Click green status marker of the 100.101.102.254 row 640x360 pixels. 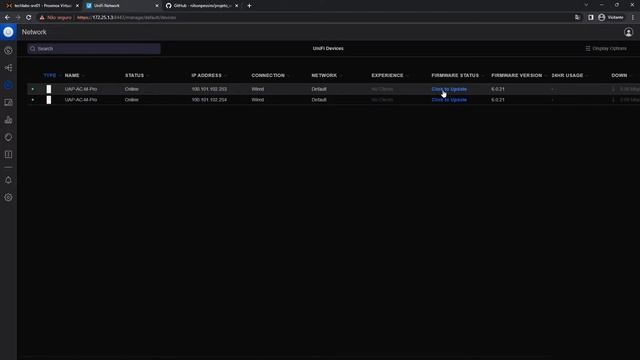coord(33,100)
